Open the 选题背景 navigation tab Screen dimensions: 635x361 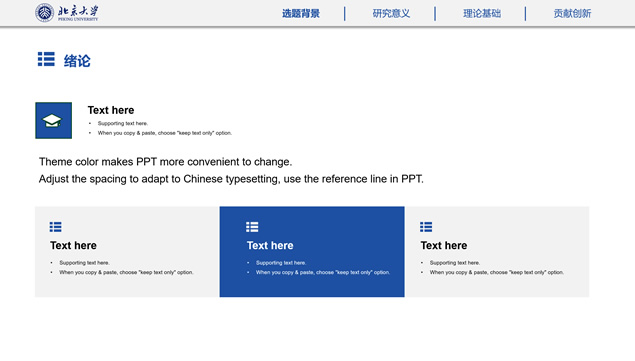point(301,13)
